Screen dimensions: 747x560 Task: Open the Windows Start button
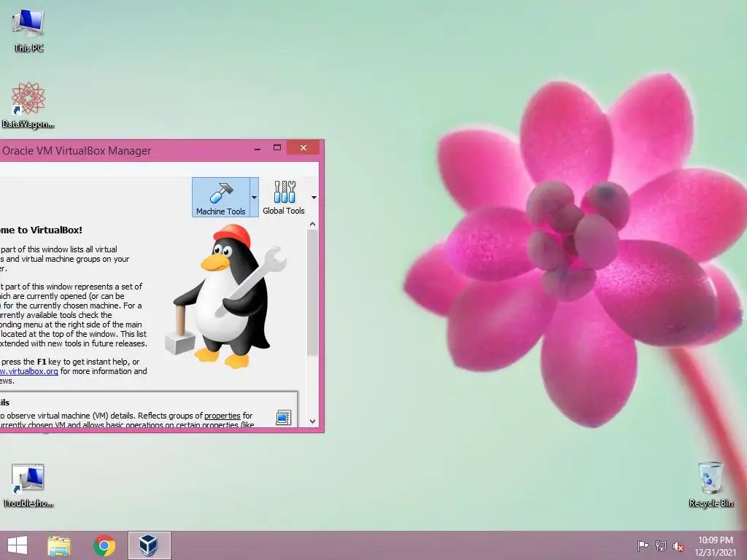pyautogui.click(x=18, y=545)
